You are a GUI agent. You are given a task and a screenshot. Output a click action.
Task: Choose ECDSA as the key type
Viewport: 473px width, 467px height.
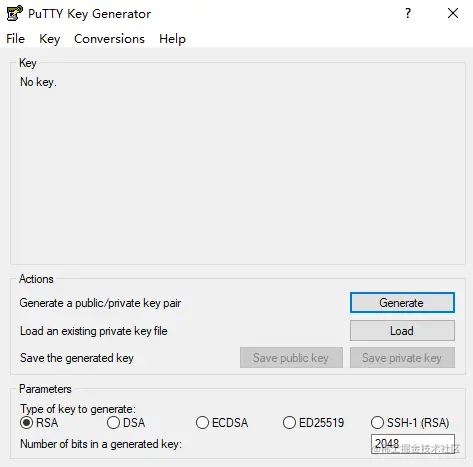pos(202,423)
